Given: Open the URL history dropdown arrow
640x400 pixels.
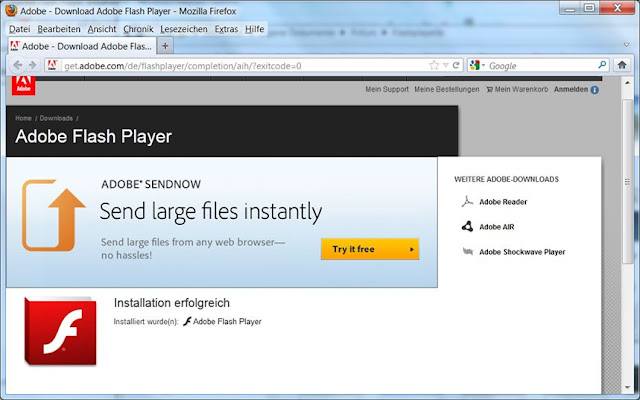Looking at the screenshot, I should pos(445,65).
